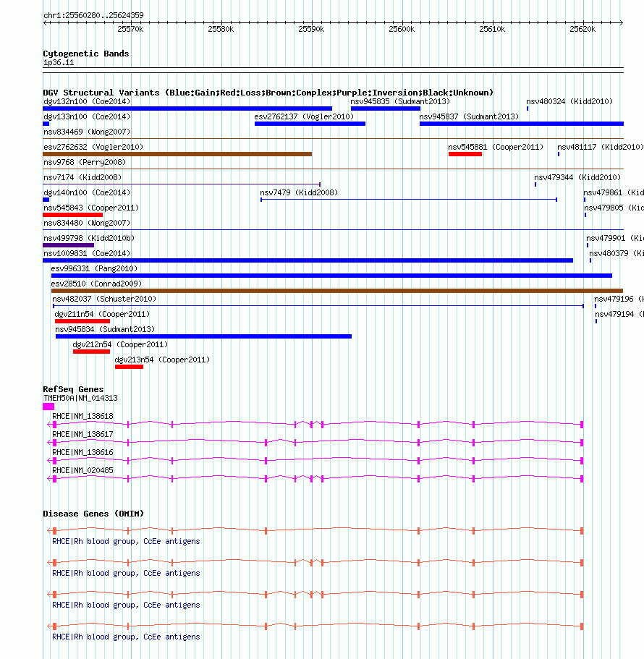Click nsv479344 (Kidd2010) variant label

(577, 177)
